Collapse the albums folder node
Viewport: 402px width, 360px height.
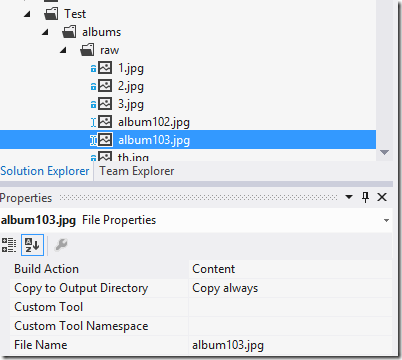pos(45,32)
